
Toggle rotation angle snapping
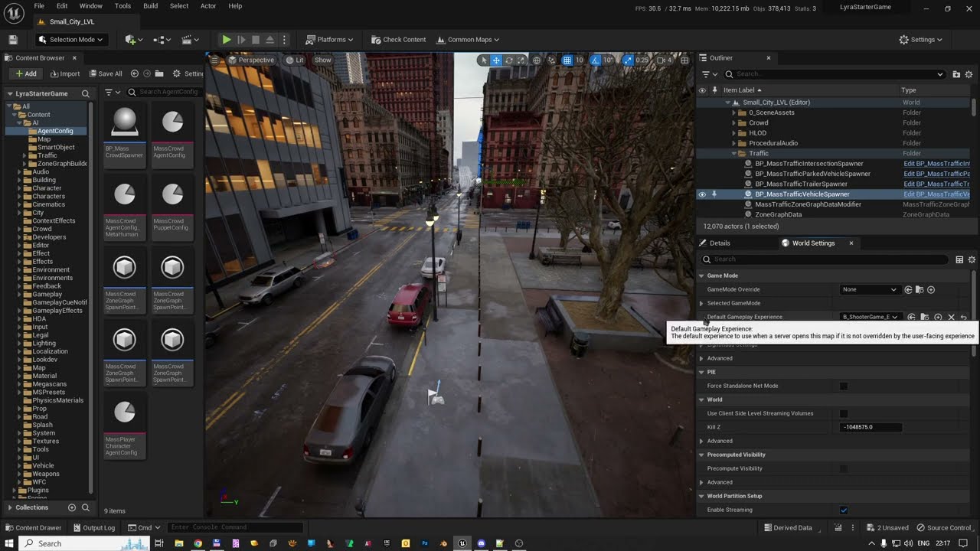[595, 60]
